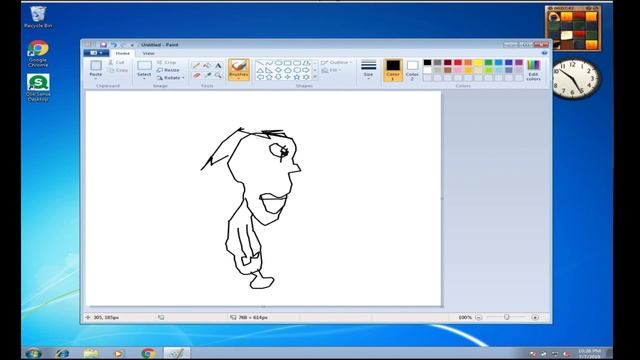Viewport: 640px width, 360px height.
Task: Click the zoom slider handle
Action: click(x=507, y=317)
